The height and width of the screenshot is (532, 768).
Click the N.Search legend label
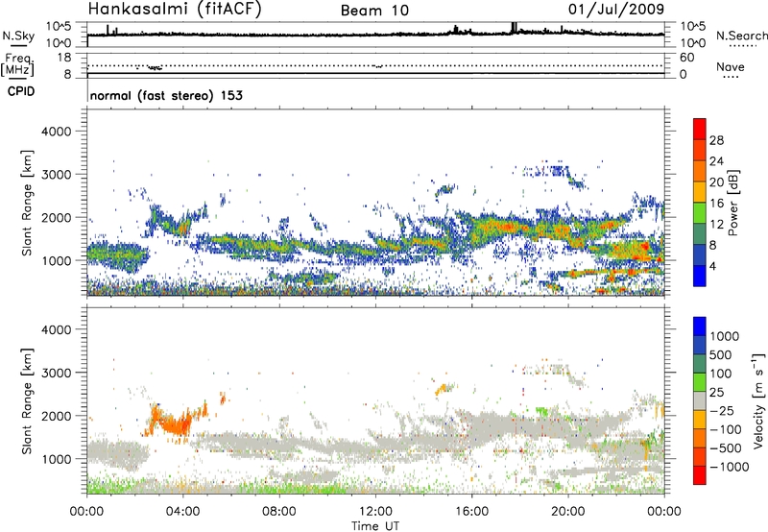coord(742,36)
